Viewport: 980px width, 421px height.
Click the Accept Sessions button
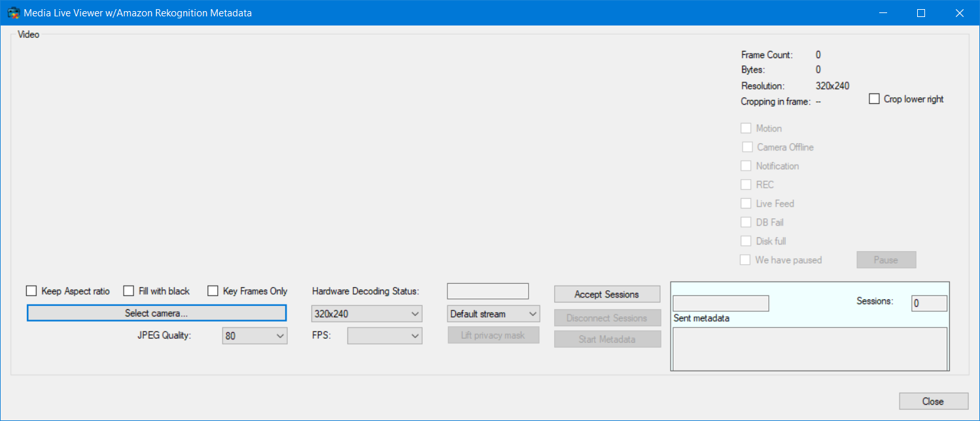click(x=606, y=294)
